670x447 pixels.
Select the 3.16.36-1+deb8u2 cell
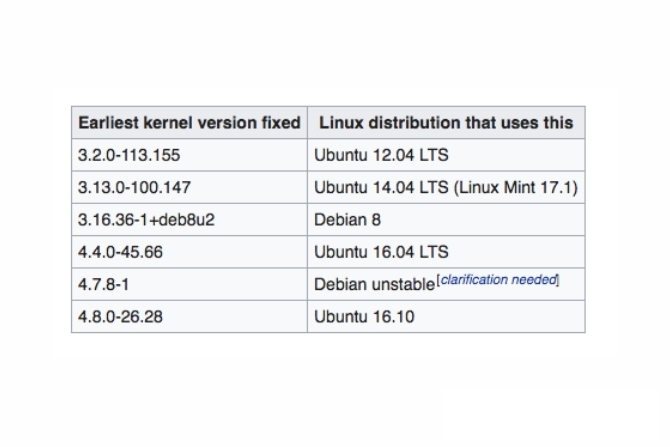(189, 220)
